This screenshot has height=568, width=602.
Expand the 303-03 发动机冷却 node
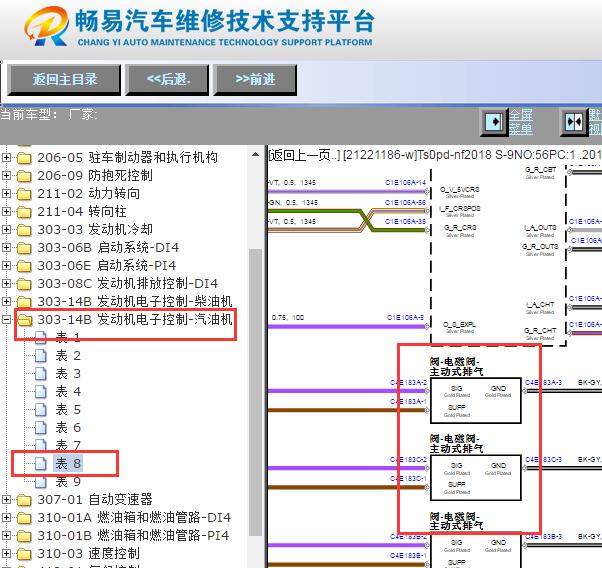coord(6,229)
